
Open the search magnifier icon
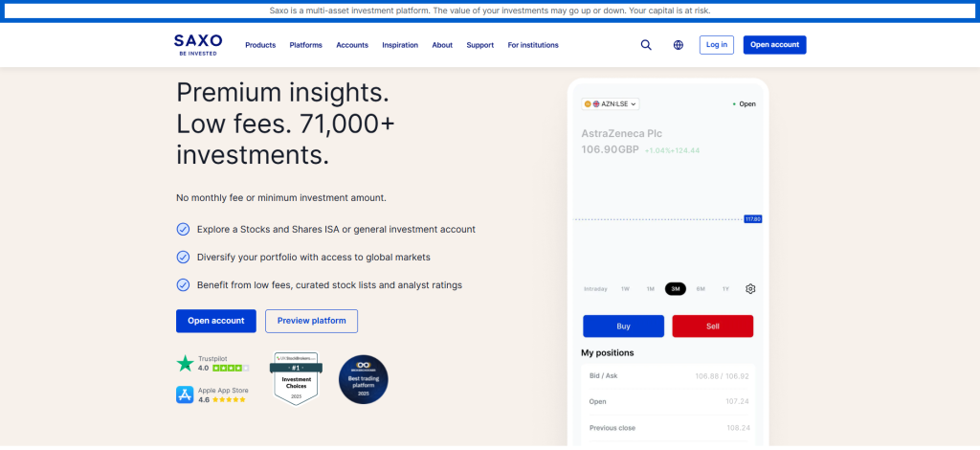tap(646, 45)
